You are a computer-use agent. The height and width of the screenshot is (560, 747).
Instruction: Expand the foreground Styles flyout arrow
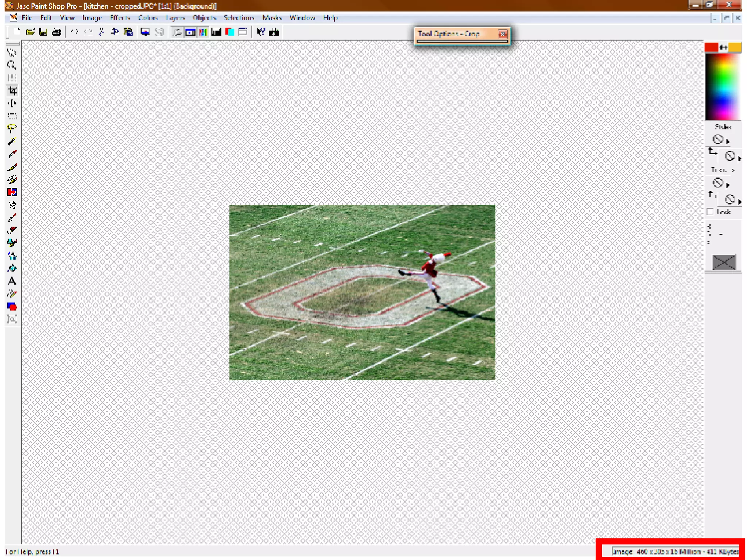tap(728, 141)
